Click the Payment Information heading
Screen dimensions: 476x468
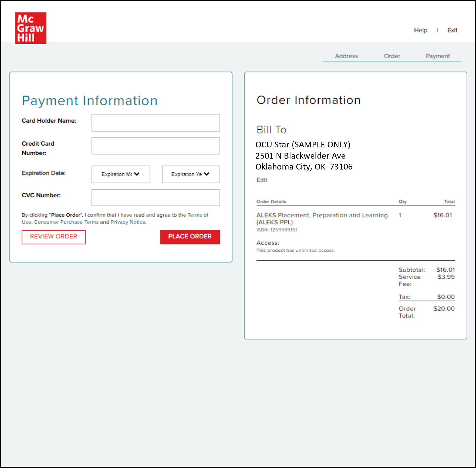click(90, 101)
